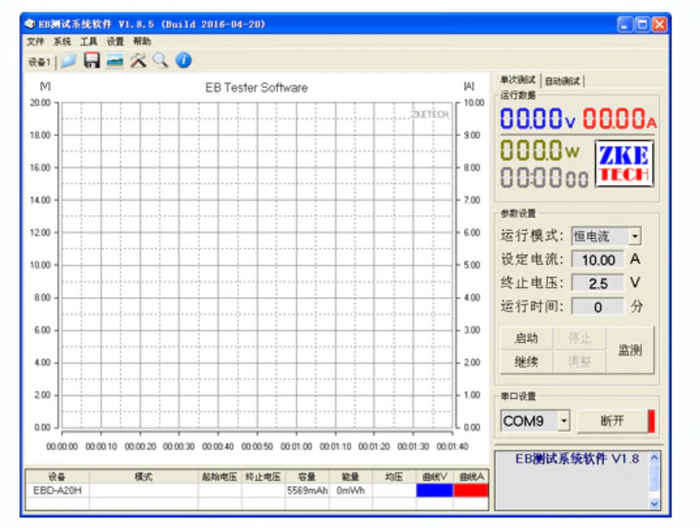Click the 继续 continue button
The image size is (700, 528).
point(526,362)
